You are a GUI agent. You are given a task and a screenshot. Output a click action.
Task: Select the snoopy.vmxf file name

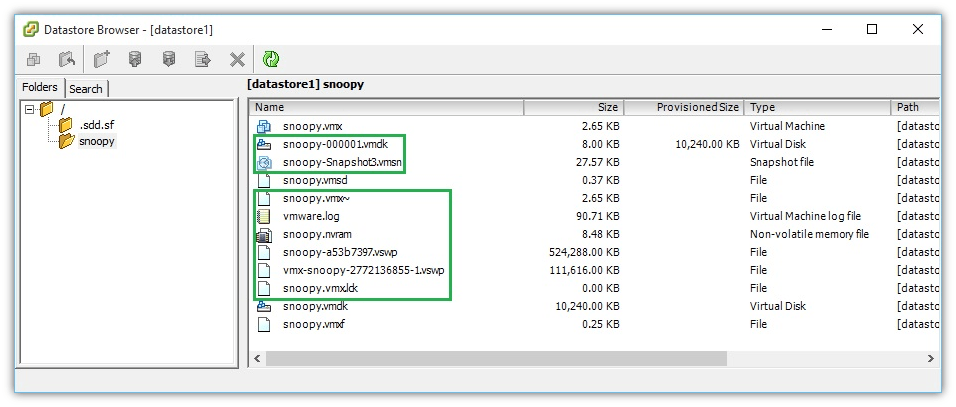(315, 324)
